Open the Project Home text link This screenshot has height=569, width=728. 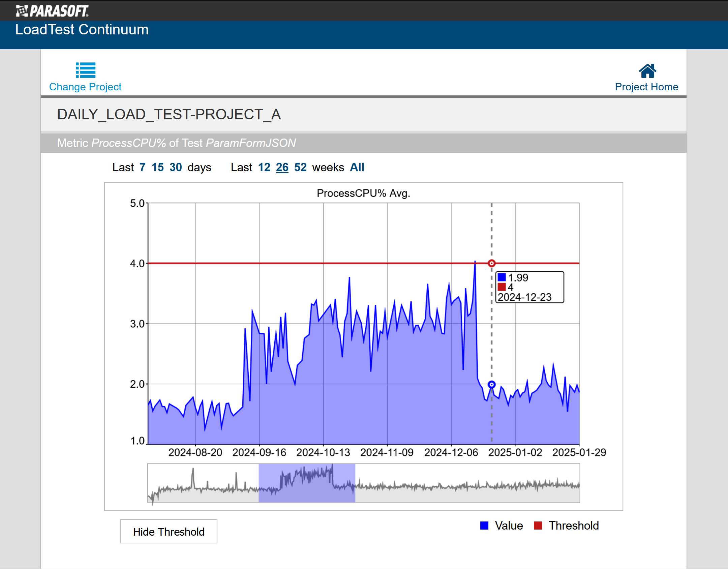pyautogui.click(x=646, y=87)
